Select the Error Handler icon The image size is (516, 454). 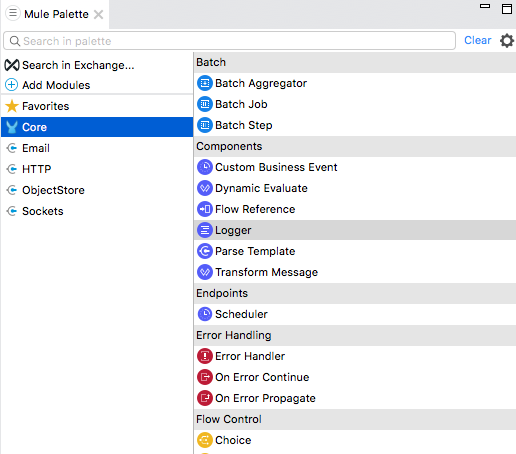tap(205, 356)
